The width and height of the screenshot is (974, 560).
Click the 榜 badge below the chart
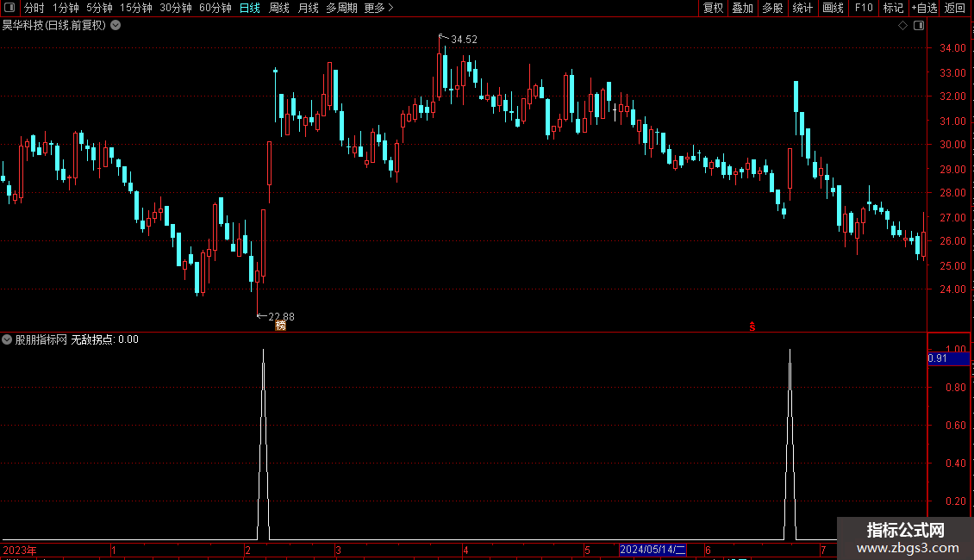(281, 326)
